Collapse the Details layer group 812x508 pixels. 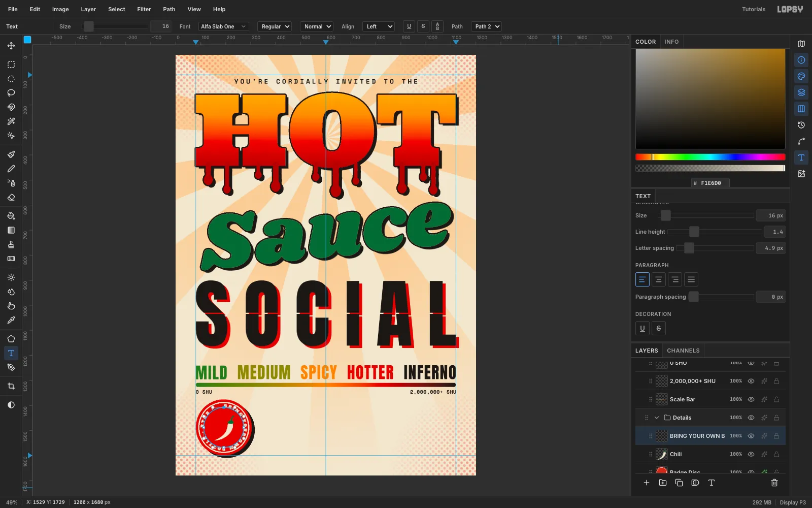pyautogui.click(x=657, y=418)
